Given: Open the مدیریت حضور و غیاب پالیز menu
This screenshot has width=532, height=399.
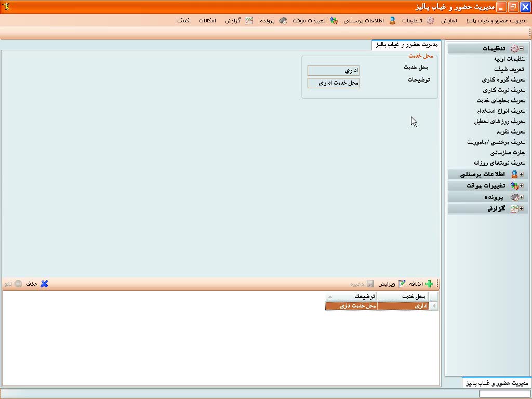Looking at the screenshot, I should coord(496,21).
